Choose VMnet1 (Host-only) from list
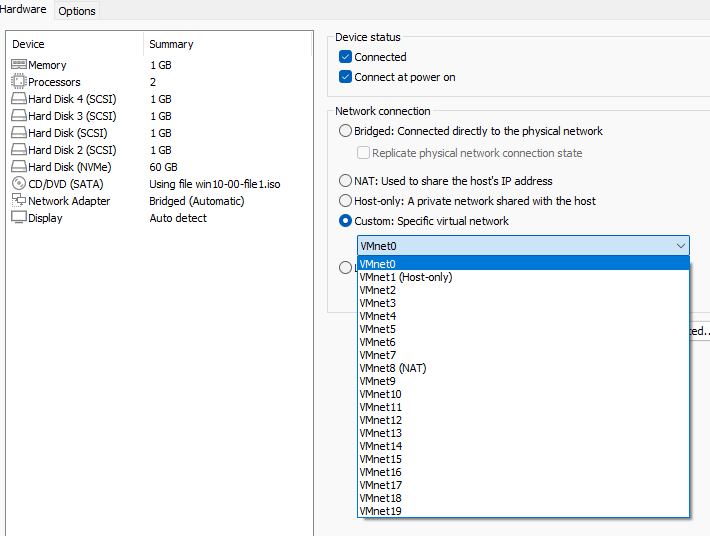Viewport: 710px width, 536px height. click(523, 277)
